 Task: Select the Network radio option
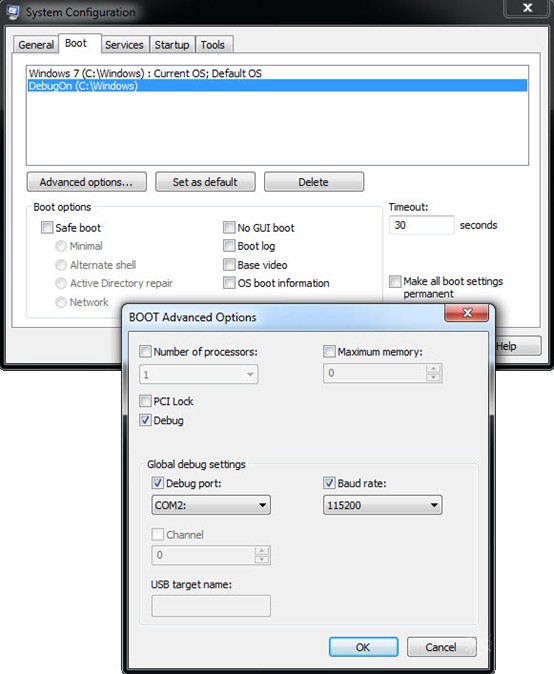tap(61, 302)
